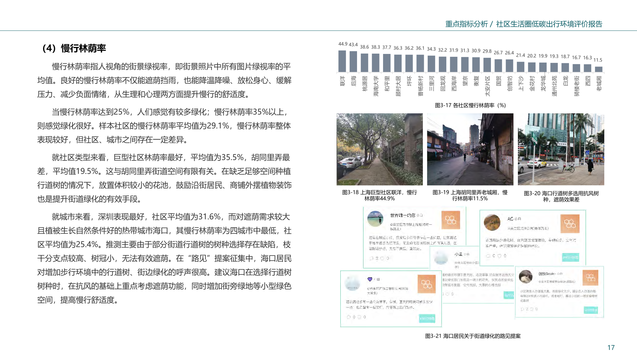Click the orange hexagon icon on AC card
Image resolution: width=637 pixels, height=364 pixels.
570,223
